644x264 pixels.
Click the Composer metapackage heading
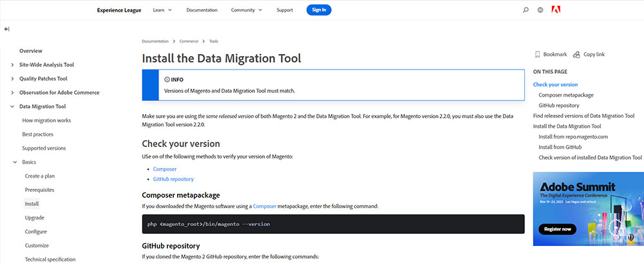181,195
